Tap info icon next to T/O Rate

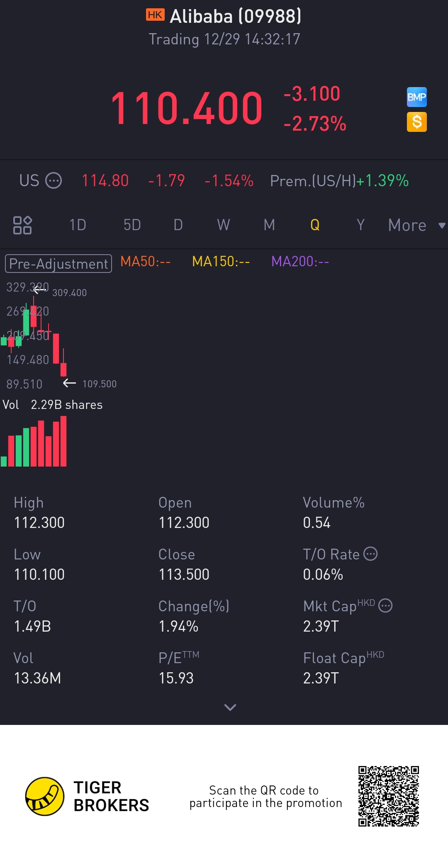(370, 554)
